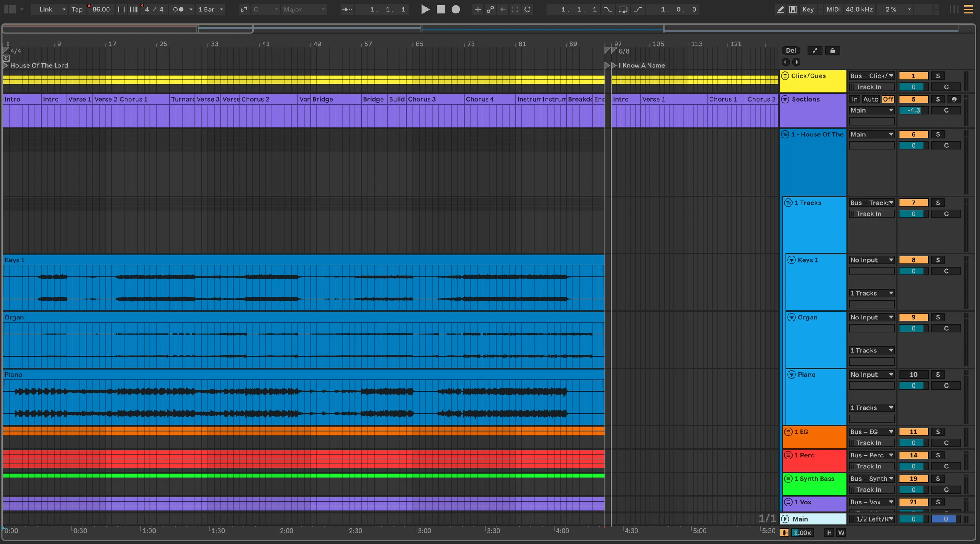Set Sections monitor to In
This screenshot has height=544, width=980.
(855, 99)
